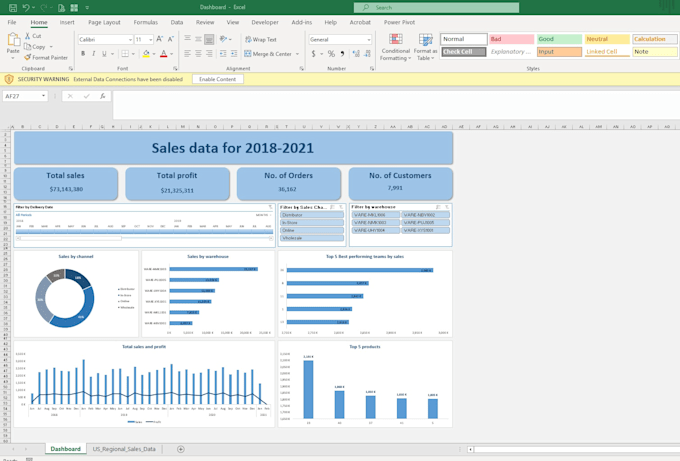
Task: Click the Cut scissors button
Action: pyautogui.click(x=33, y=36)
